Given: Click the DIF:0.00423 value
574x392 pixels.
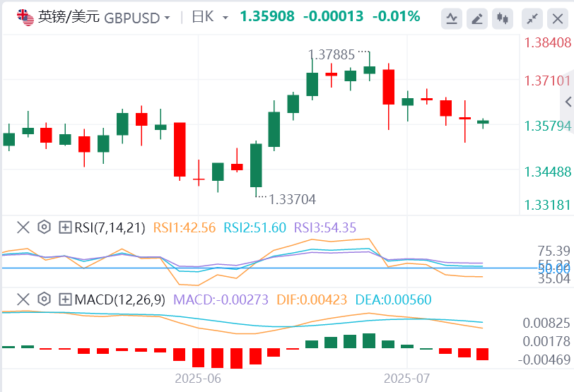Looking at the screenshot, I should click(x=312, y=299).
